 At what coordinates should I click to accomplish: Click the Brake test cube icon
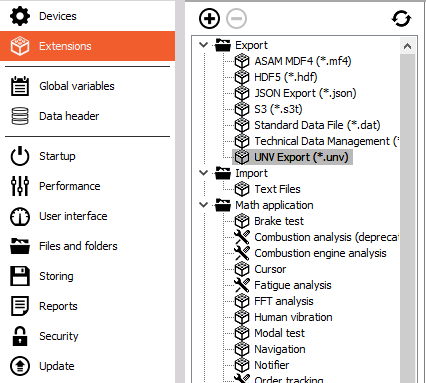[x=242, y=221]
